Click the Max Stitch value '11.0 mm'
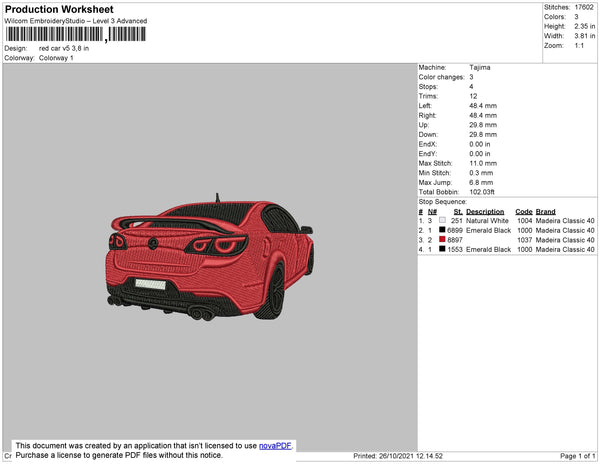Screen dimensions: 600x464 tap(483, 163)
